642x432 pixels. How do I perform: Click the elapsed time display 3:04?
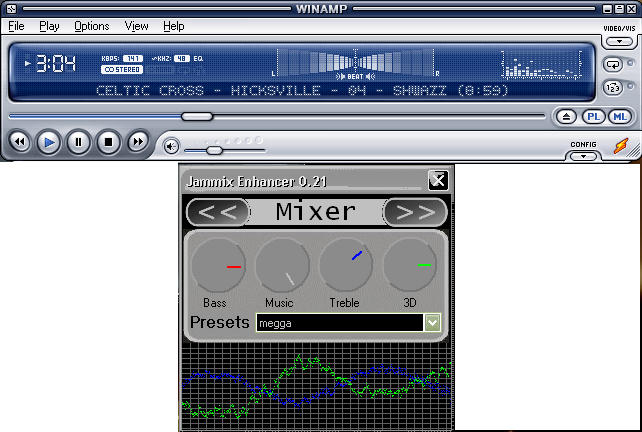pyautogui.click(x=56, y=63)
